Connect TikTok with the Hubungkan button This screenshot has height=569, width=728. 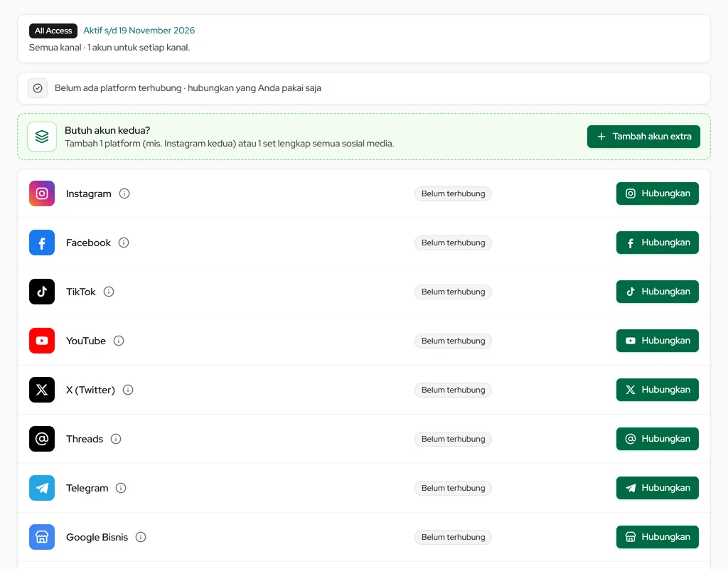click(658, 292)
